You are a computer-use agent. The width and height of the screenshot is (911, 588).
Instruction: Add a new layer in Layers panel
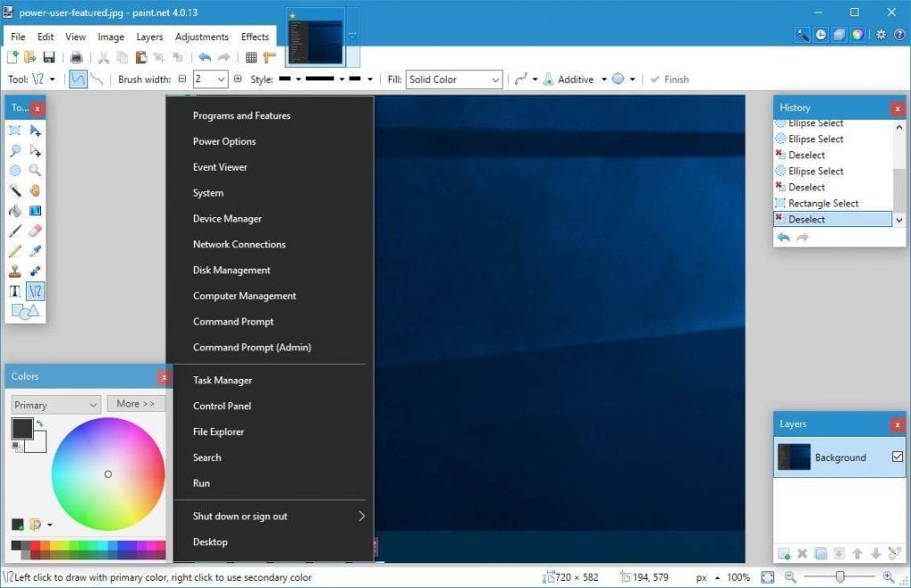pos(784,553)
